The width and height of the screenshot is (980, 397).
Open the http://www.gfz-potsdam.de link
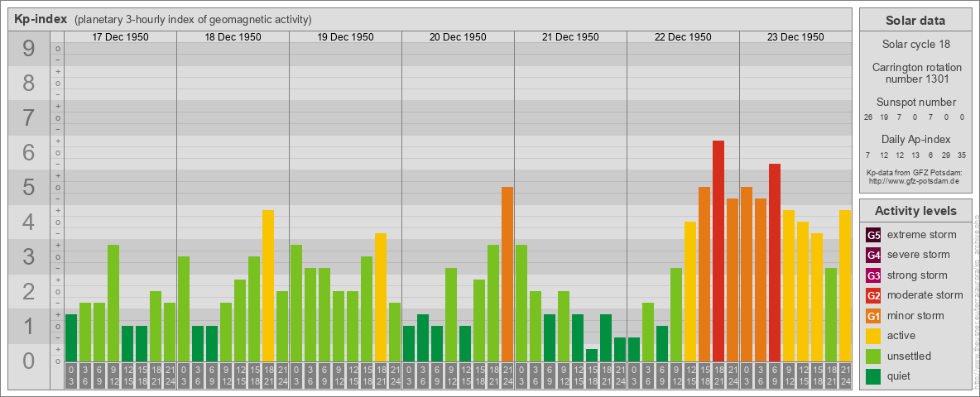tap(915, 180)
